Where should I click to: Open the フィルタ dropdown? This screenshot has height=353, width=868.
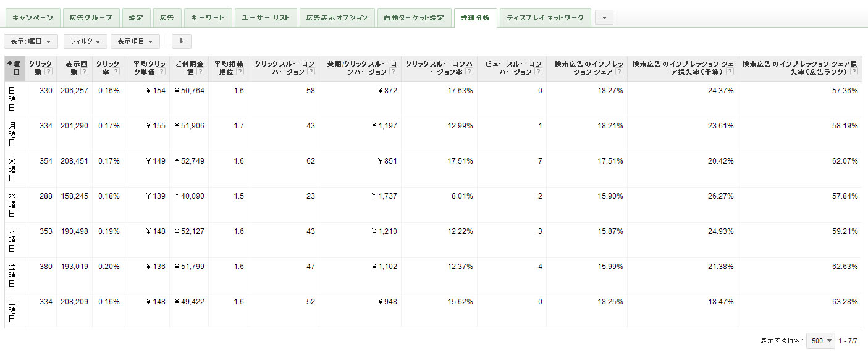[x=85, y=41]
